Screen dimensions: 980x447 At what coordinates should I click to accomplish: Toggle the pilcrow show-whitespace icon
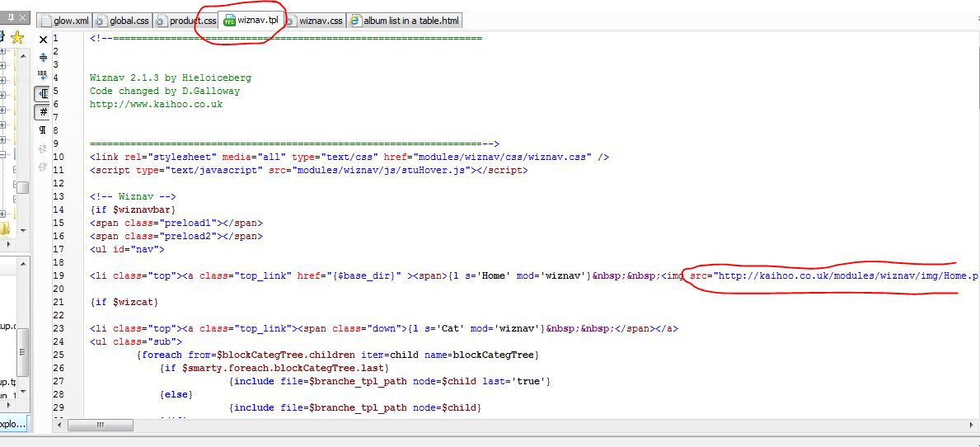pyautogui.click(x=43, y=130)
